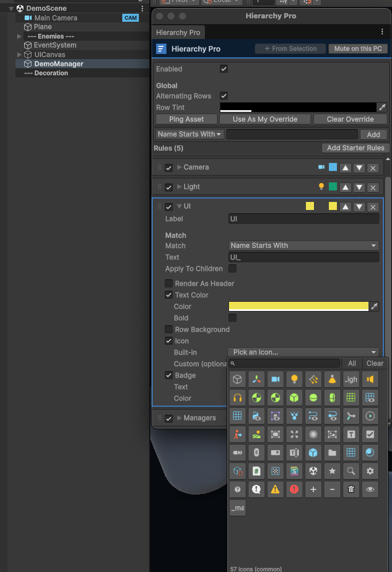Choose the branching arrows icon
This screenshot has height=572, width=392.
click(x=351, y=416)
